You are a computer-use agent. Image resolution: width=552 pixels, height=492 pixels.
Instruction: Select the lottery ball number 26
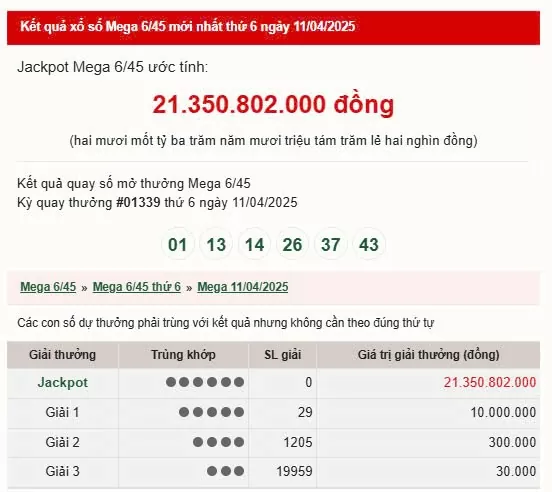pos(292,244)
